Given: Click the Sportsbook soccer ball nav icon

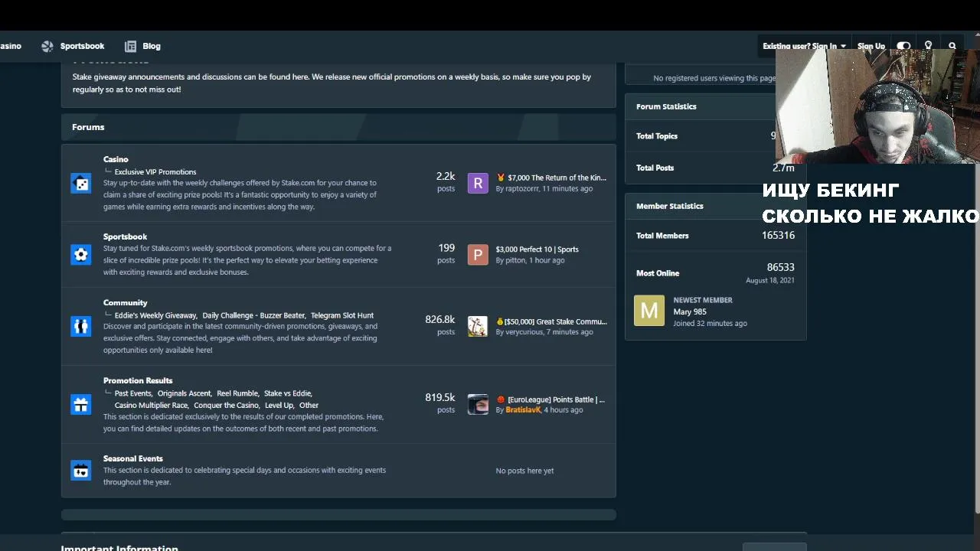Looking at the screenshot, I should tap(47, 46).
